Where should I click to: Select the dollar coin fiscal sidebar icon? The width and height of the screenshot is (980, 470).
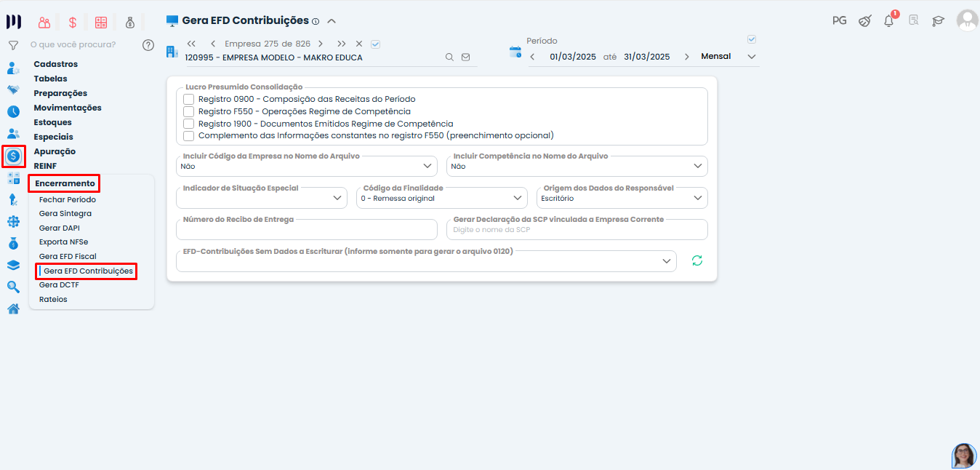tap(14, 156)
